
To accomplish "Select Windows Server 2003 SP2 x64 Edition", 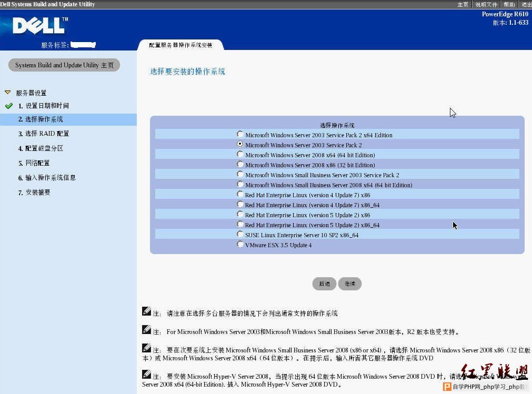I will 240,134.
